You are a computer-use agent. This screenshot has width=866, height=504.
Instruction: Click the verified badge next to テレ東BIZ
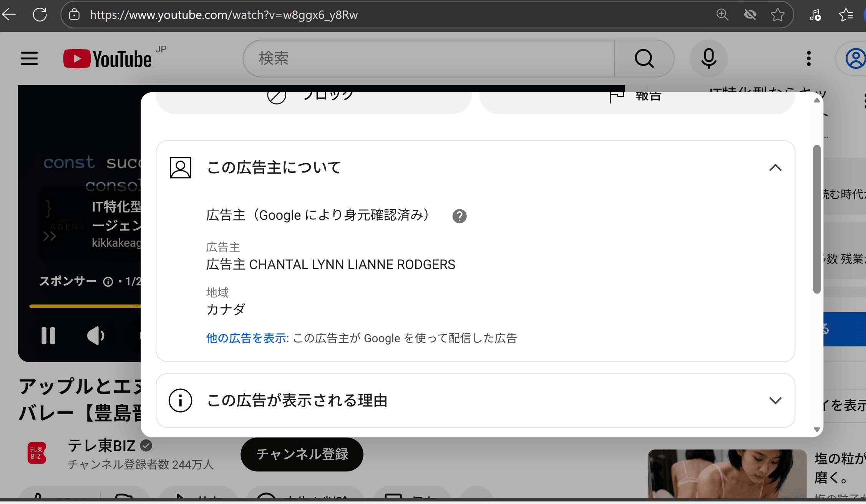[x=146, y=446]
